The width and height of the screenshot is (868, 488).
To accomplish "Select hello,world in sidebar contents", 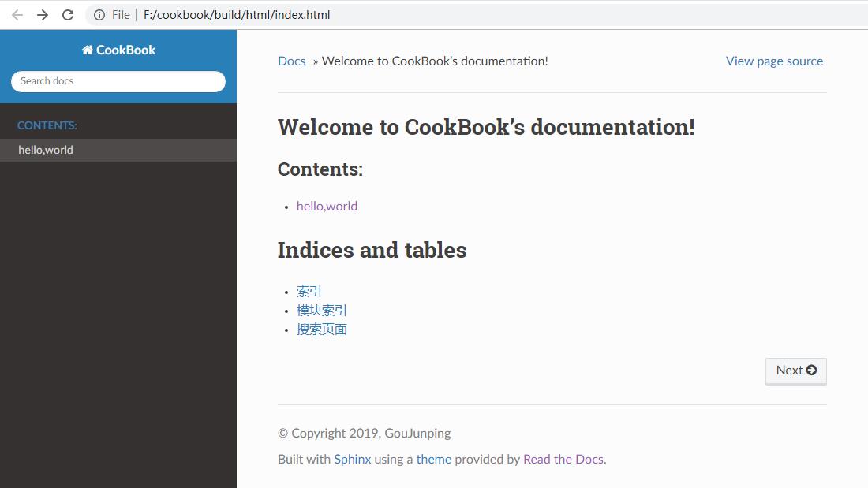I will 118,150.
